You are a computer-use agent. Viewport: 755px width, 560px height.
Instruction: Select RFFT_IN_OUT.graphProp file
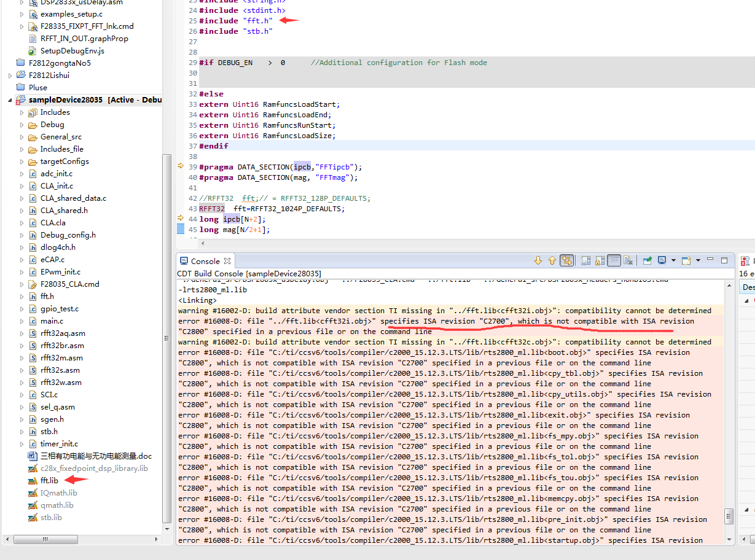(x=84, y=38)
